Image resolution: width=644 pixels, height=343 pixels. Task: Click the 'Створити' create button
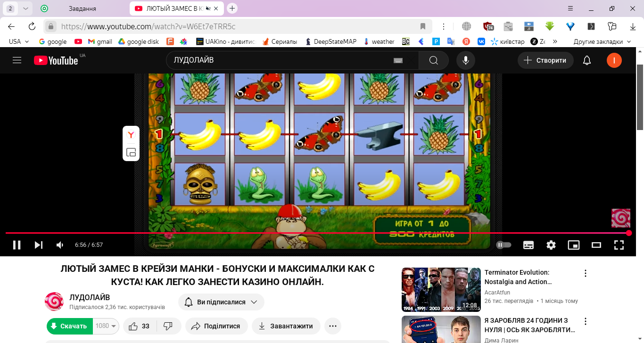pyautogui.click(x=545, y=60)
